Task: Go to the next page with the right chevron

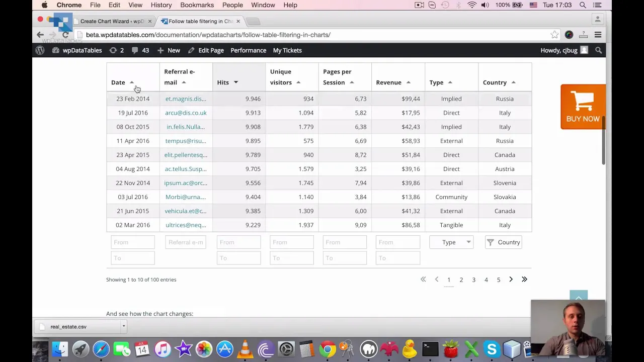Action: (511, 280)
